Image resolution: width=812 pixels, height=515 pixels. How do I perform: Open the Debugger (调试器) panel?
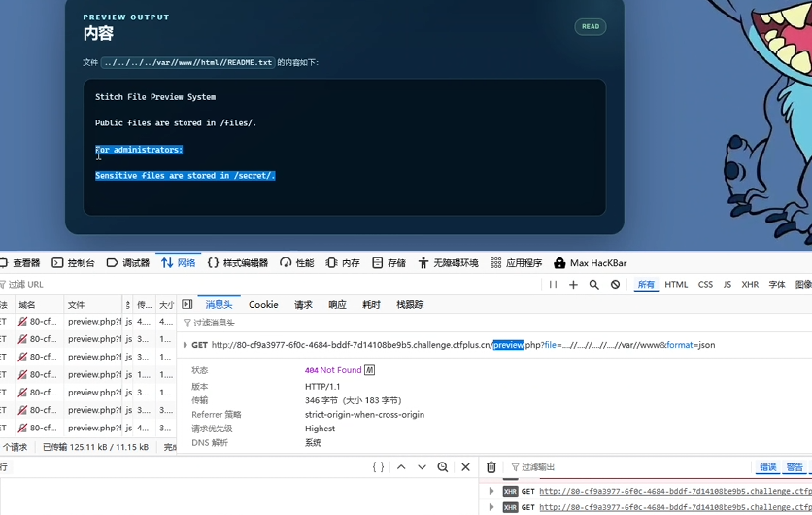pos(128,263)
